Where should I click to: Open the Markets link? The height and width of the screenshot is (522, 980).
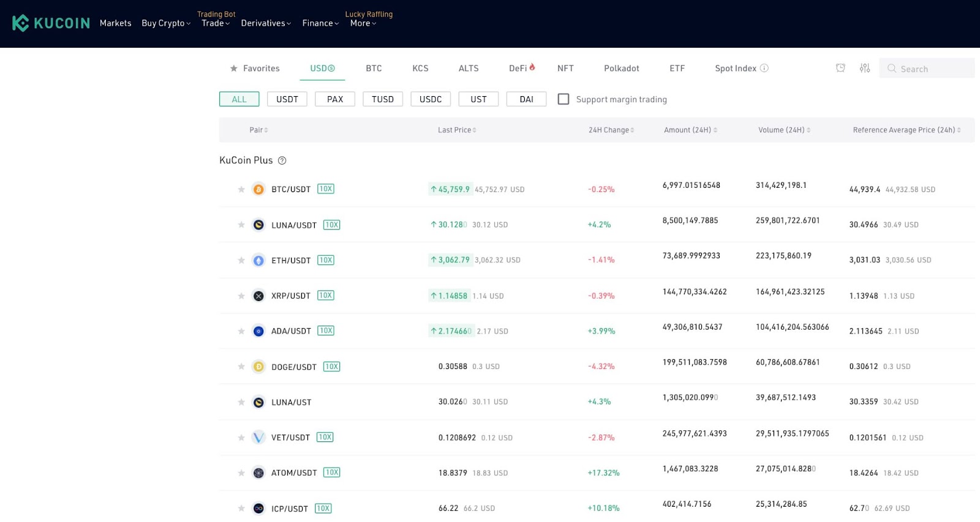115,23
